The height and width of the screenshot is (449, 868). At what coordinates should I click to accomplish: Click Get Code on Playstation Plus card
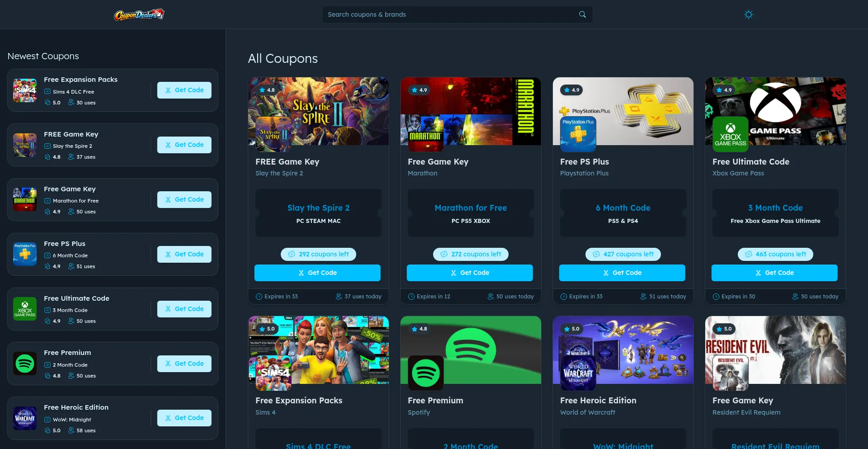pyautogui.click(x=622, y=273)
